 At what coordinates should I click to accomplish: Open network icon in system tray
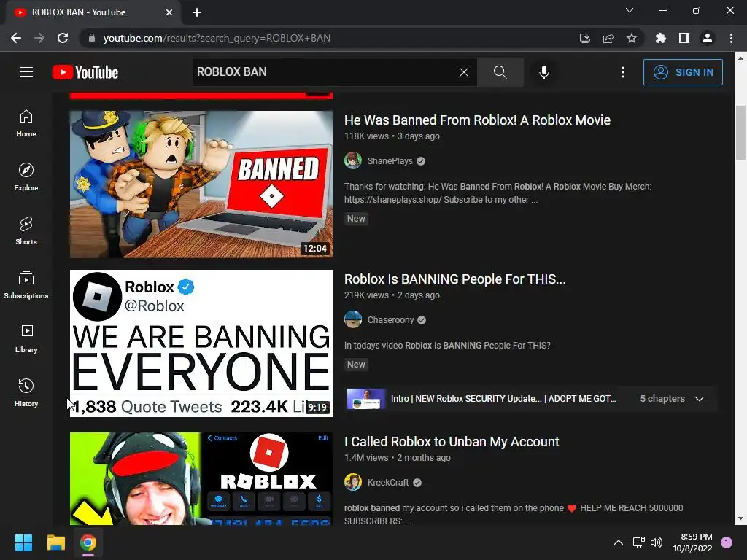coord(638,542)
